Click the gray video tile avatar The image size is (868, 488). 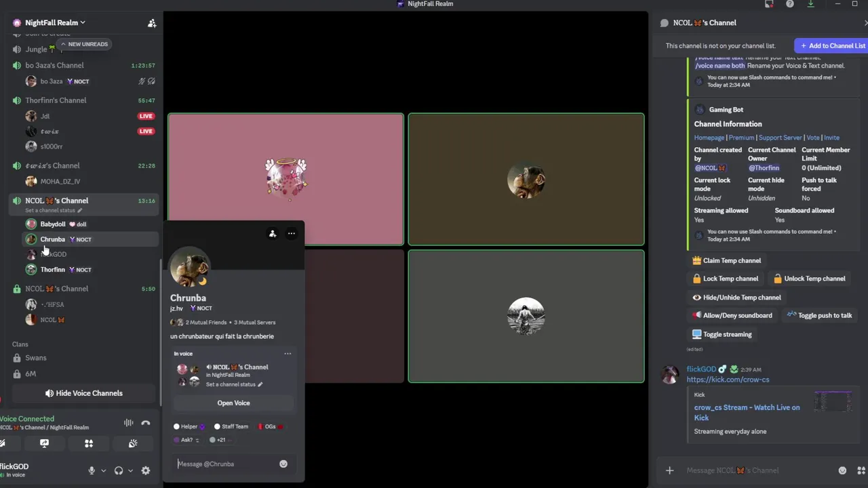coord(526,316)
